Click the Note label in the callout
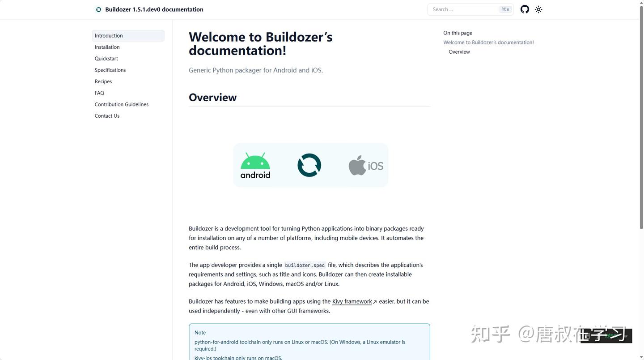Screen dimensions: 644x360 pyautogui.click(x=200, y=333)
